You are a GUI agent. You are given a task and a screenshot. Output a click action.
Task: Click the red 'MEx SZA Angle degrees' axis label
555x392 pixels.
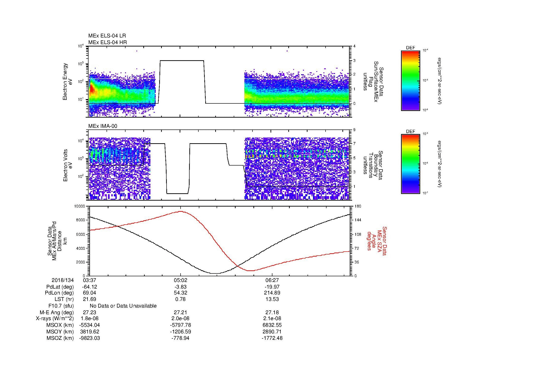pyautogui.click(x=377, y=241)
